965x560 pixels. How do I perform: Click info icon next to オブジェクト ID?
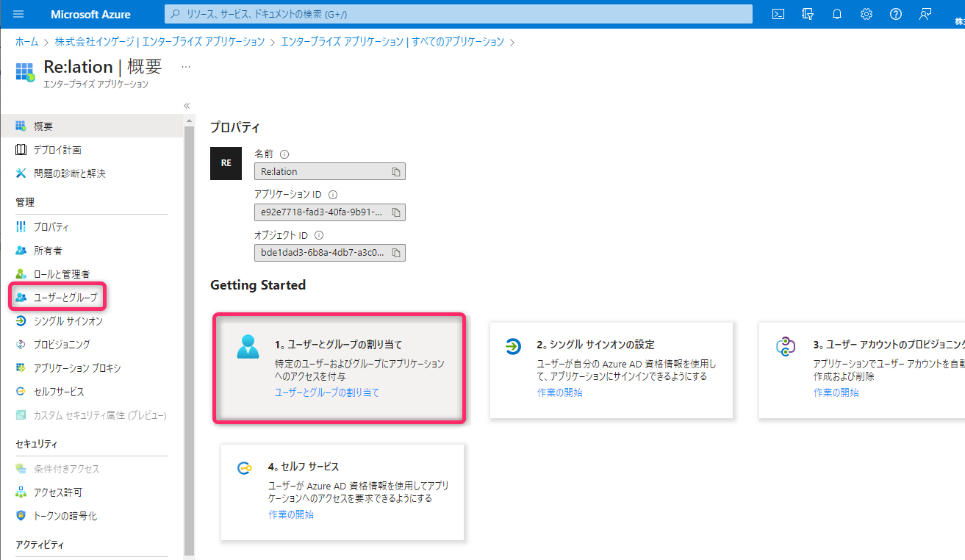tap(319, 236)
